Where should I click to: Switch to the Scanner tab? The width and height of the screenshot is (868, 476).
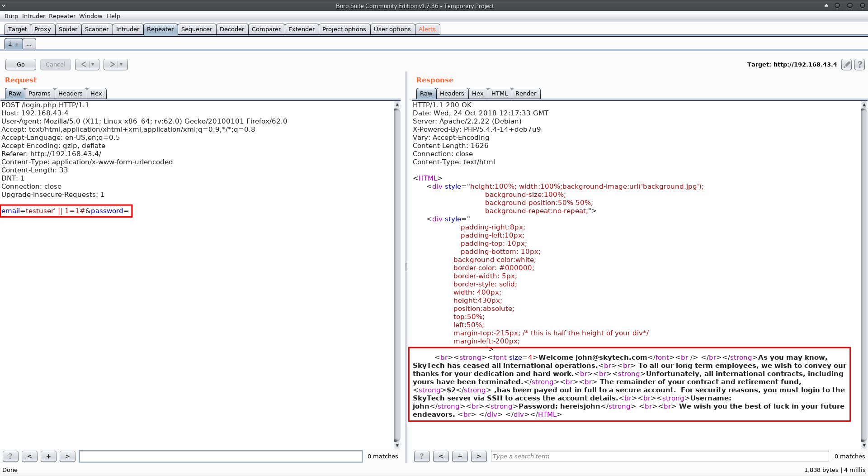[x=97, y=29]
